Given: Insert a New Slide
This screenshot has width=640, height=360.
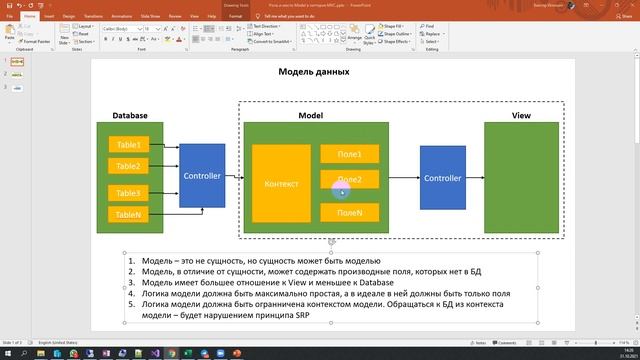Looking at the screenshot, I should tap(64, 34).
